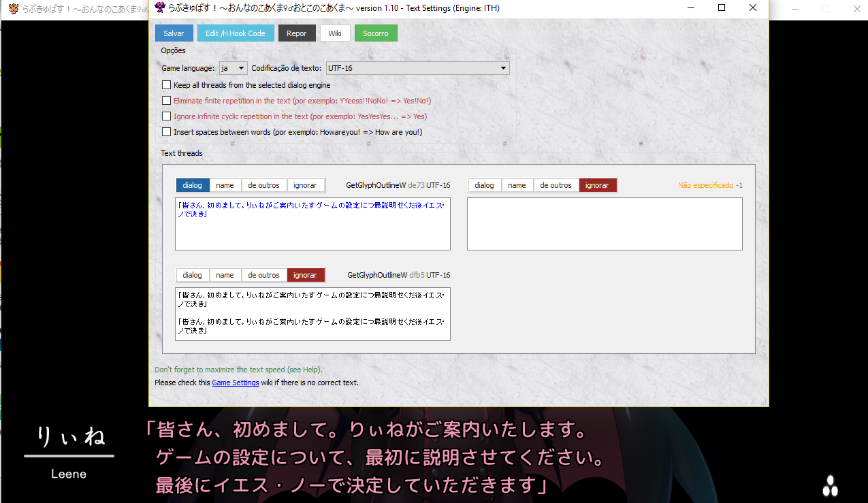Expand the Codificação de texto UTF-16 dropdown

coord(417,68)
